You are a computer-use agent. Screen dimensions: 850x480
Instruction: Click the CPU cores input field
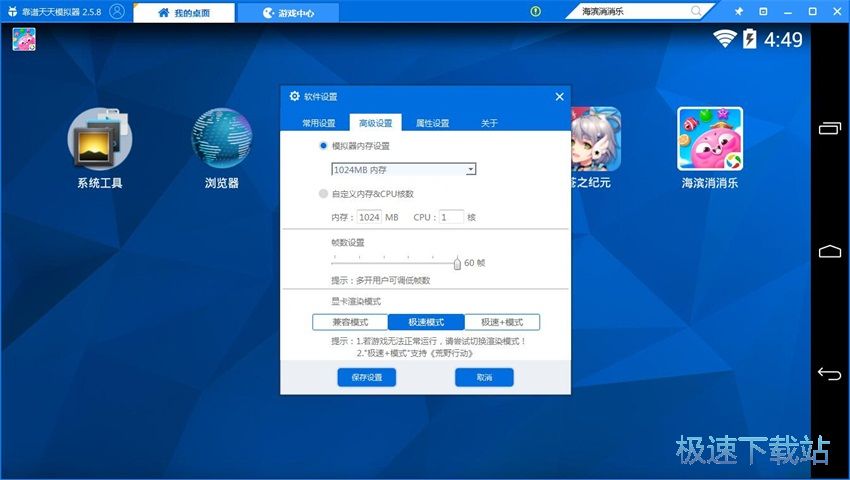pos(451,217)
